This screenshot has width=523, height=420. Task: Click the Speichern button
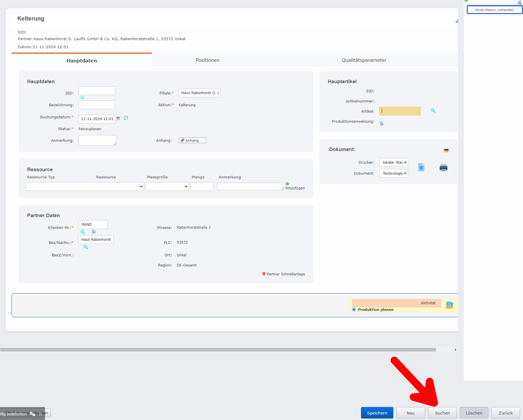[x=377, y=413]
